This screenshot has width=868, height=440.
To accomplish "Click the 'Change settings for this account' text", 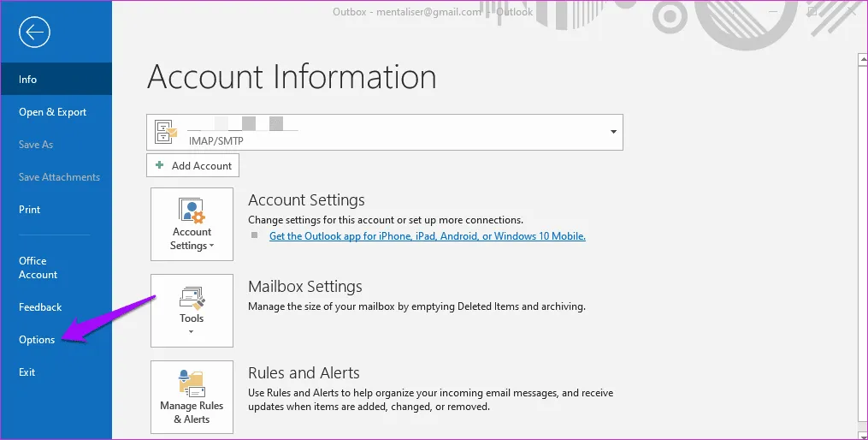I will pyautogui.click(x=386, y=220).
